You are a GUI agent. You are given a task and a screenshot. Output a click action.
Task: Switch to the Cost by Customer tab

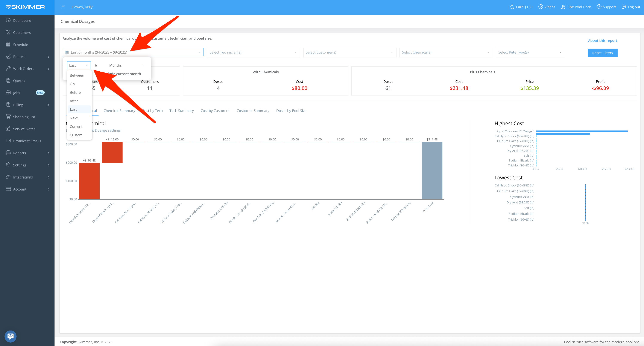coord(215,111)
